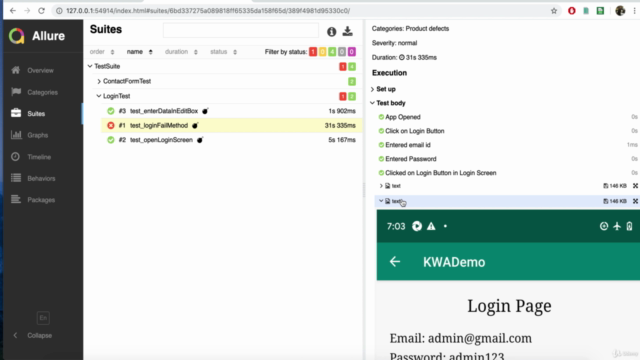Click the 146 KB size of the first attachment
640x360 pixels.
615,186
